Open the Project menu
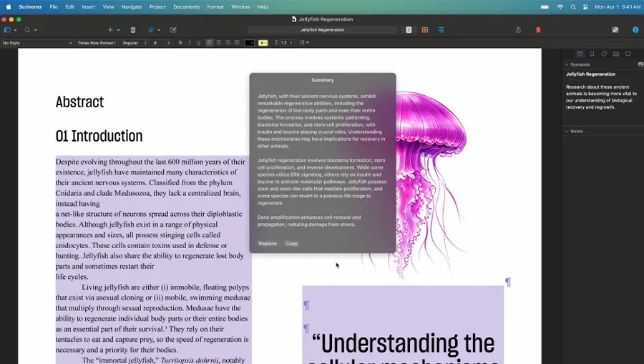Viewport: 644px width, 364px height. [157, 7]
